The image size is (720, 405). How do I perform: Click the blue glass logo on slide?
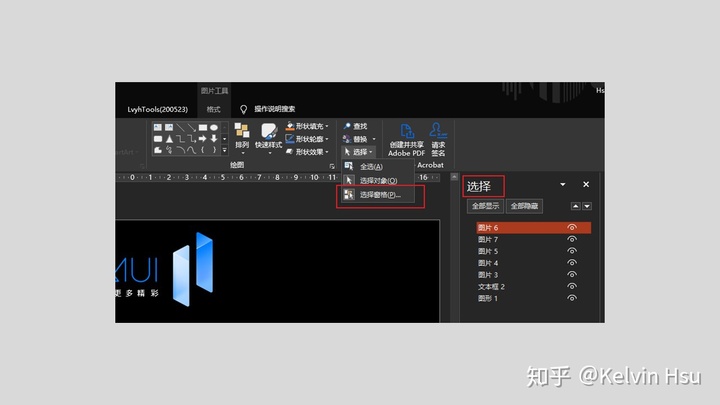tap(193, 269)
